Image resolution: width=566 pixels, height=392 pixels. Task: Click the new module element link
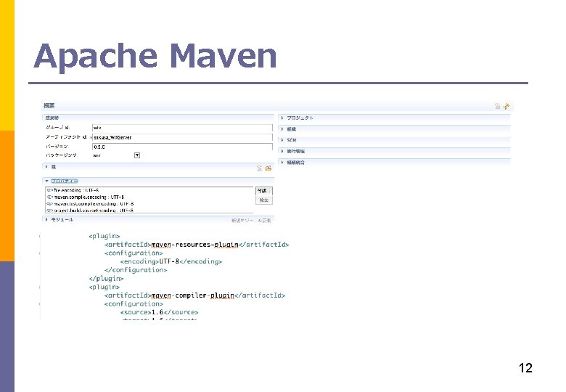251,221
